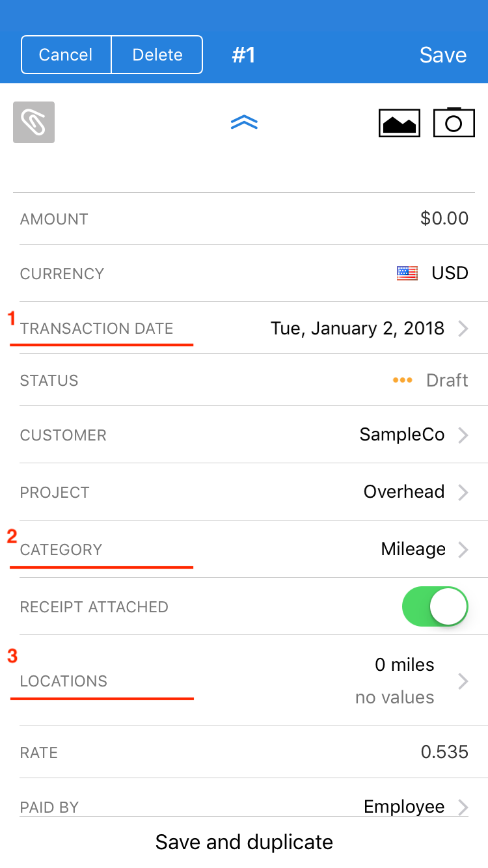Open Paid By Employee chevron

coord(463,807)
